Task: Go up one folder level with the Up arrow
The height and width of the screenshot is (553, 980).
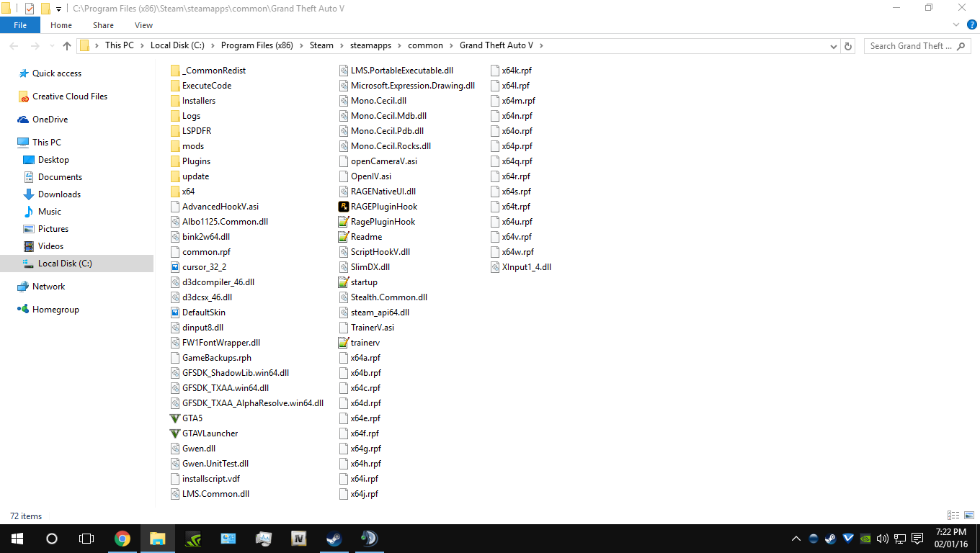Action: click(67, 45)
